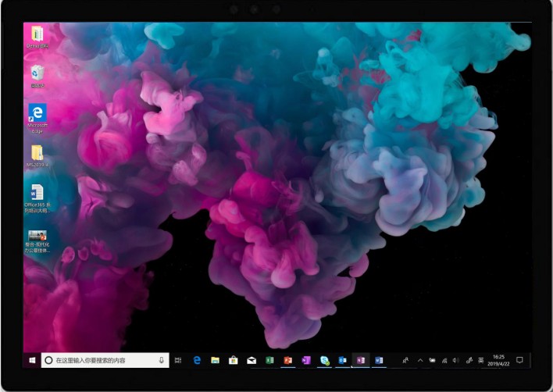Open the volume control in the tray
This screenshot has width=553, height=392.
[455, 360]
